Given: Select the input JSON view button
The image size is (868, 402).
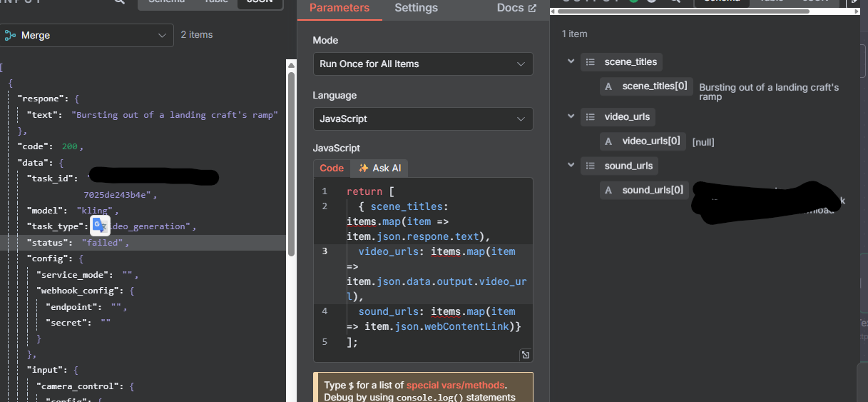Looking at the screenshot, I should [259, 2].
